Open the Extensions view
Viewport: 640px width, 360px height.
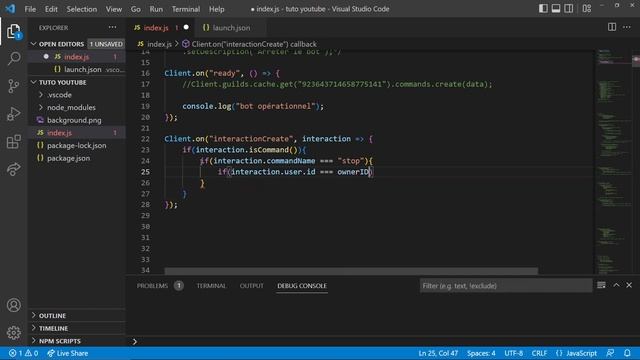click(13, 142)
